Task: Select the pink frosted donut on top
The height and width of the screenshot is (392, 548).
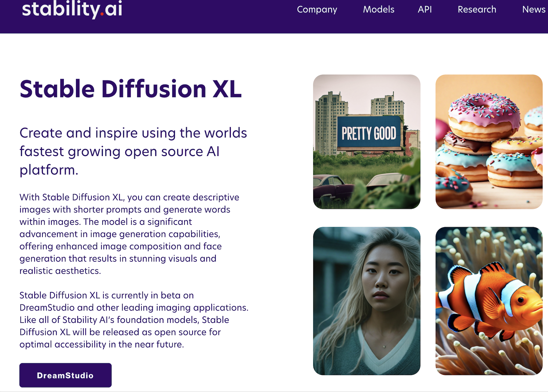Action: pyautogui.click(x=484, y=111)
